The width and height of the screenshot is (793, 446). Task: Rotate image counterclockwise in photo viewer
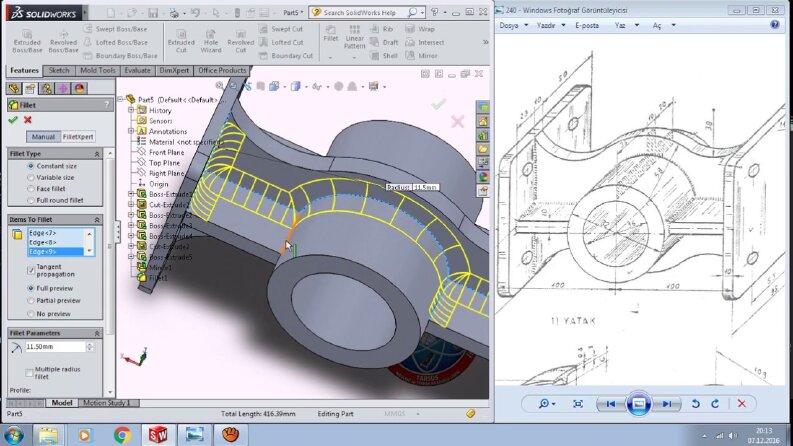tap(695, 404)
